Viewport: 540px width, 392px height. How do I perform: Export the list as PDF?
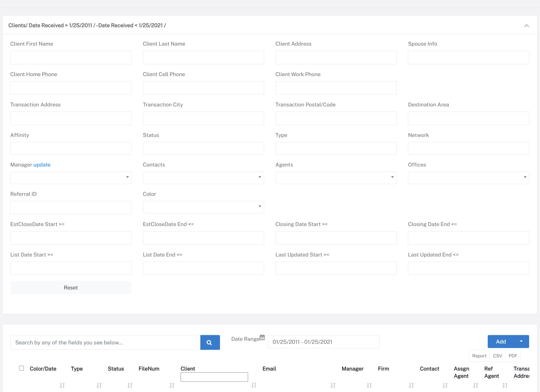point(513,356)
